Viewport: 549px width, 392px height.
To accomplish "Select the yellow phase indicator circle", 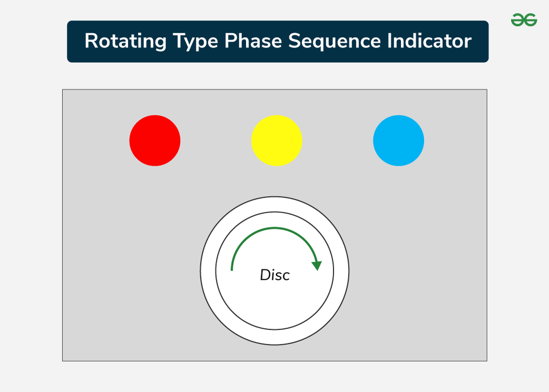I will [277, 140].
